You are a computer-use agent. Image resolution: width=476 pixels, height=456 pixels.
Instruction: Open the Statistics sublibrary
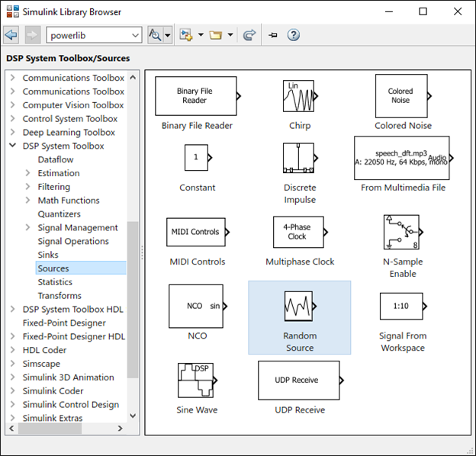(x=55, y=282)
